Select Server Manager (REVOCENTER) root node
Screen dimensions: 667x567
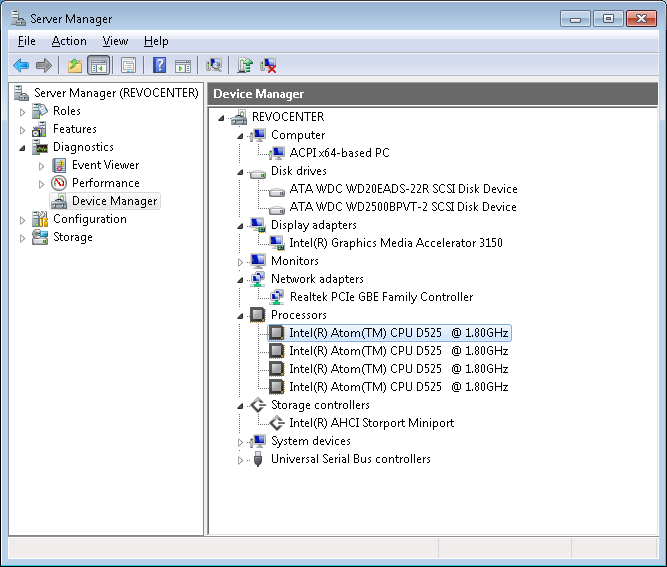point(116,93)
